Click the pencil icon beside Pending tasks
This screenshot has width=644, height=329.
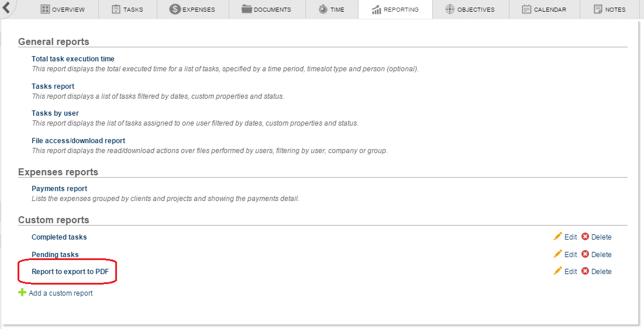(x=557, y=254)
